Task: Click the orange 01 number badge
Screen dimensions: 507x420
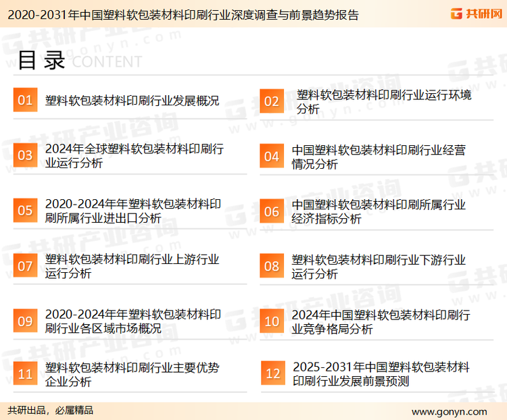Action: [25, 100]
